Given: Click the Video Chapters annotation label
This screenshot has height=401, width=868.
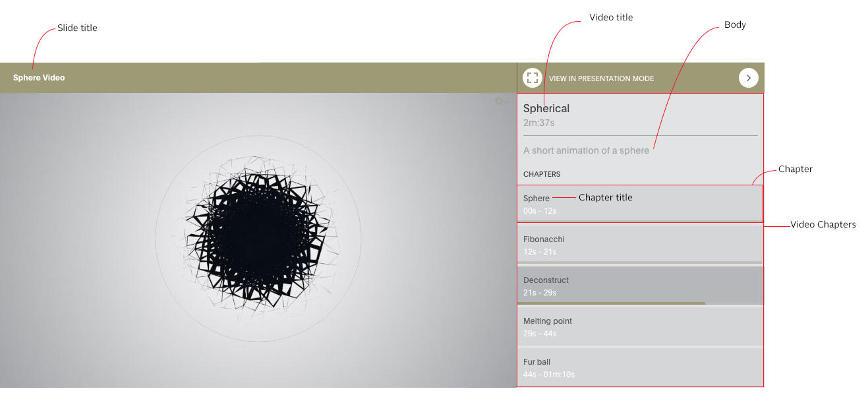Looking at the screenshot, I should (x=823, y=225).
